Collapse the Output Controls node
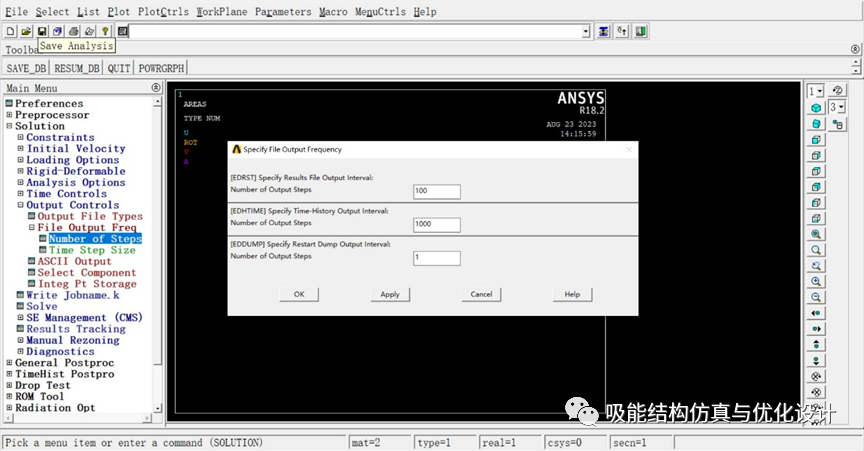Screen dimensions: 864x451 [20, 205]
